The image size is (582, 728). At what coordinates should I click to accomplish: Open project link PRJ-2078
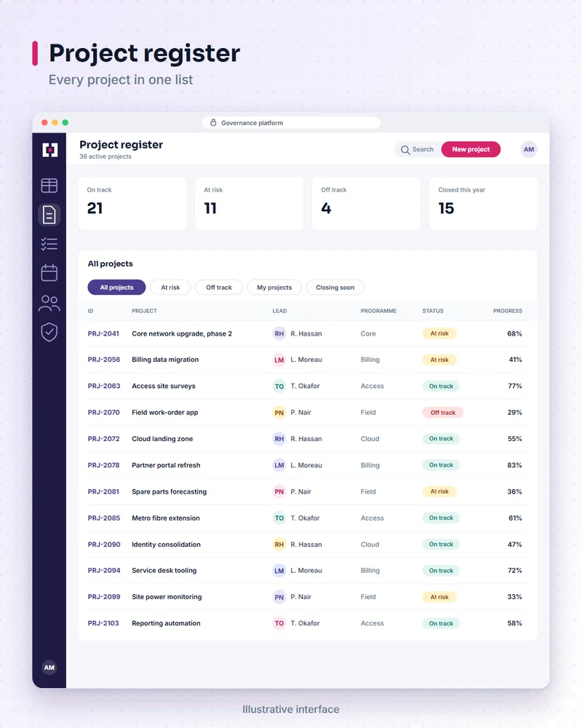(x=103, y=465)
